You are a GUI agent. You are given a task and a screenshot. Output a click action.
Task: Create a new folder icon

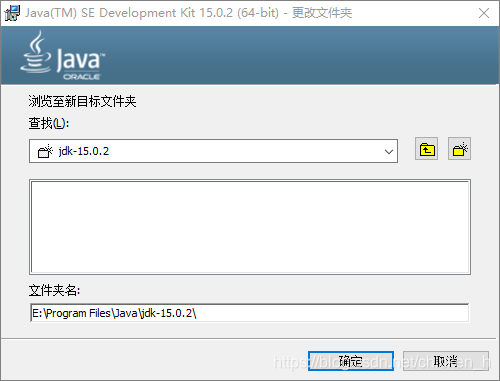pos(459,149)
